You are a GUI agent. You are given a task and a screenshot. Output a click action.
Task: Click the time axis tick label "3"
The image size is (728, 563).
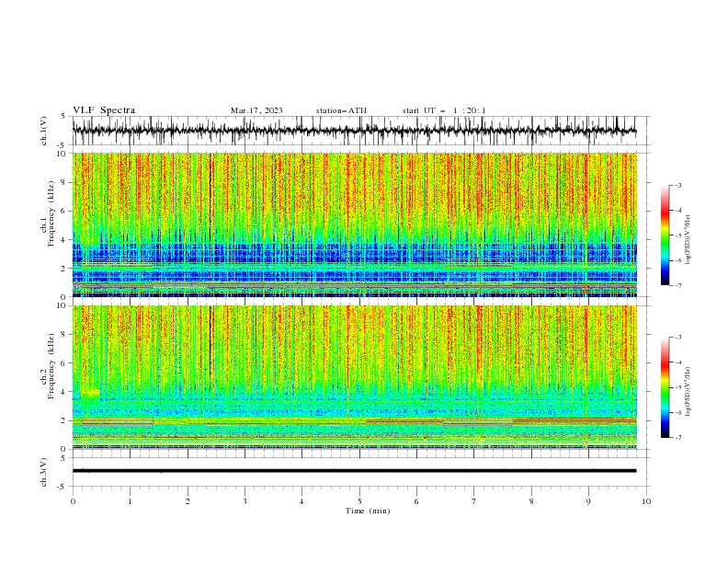(x=245, y=501)
